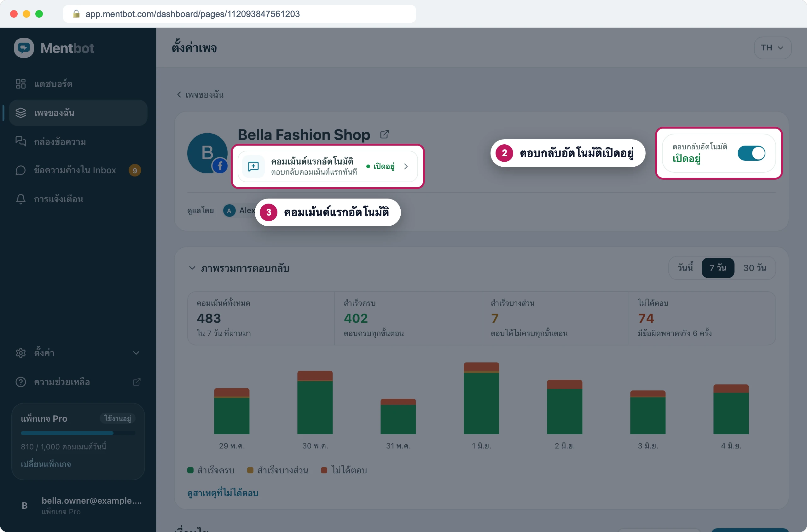Click the external link icon beside ความช่วยเหลือ
The image size is (807, 532).
pos(137,382)
